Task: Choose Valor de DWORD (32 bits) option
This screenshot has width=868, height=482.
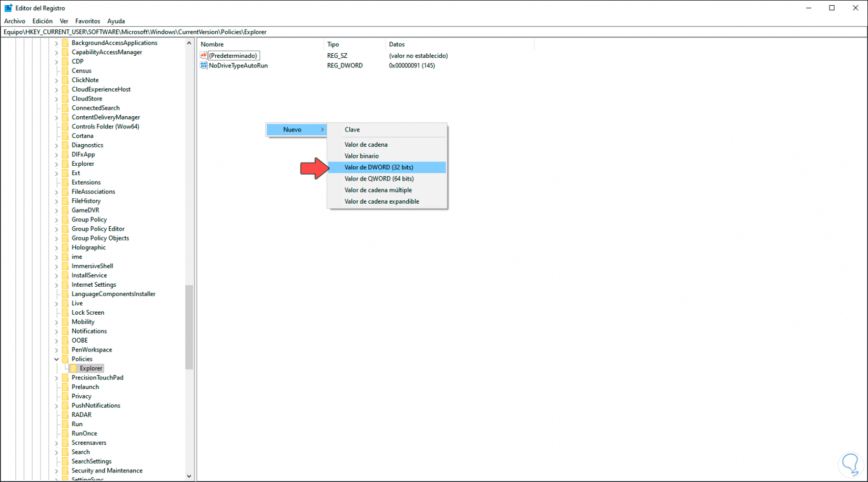Action: (387, 167)
